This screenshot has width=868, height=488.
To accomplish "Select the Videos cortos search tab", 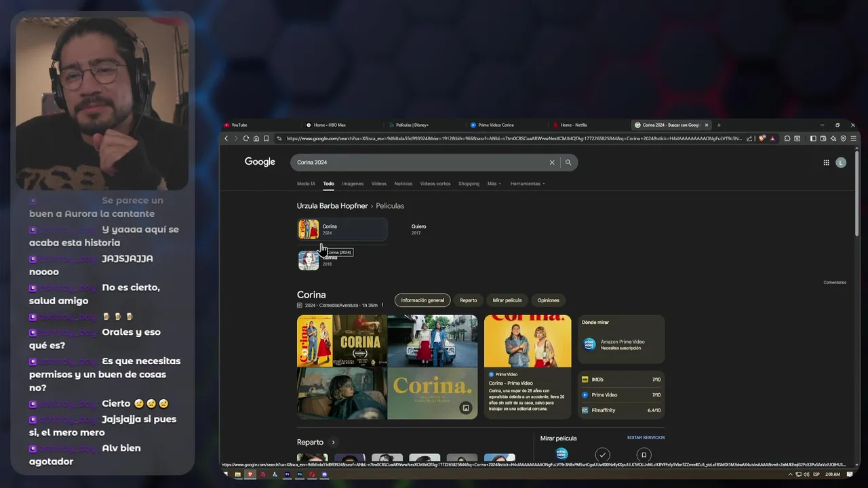I will click(435, 184).
